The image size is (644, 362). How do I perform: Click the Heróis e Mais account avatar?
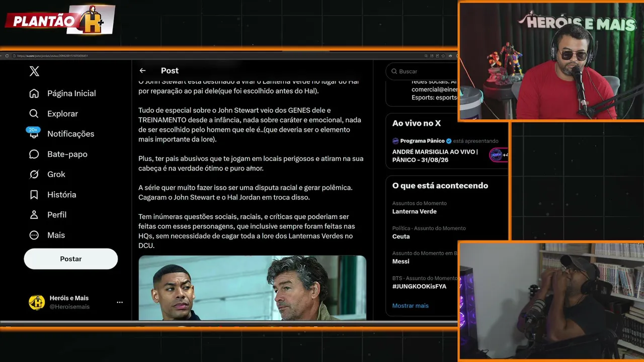pyautogui.click(x=37, y=302)
